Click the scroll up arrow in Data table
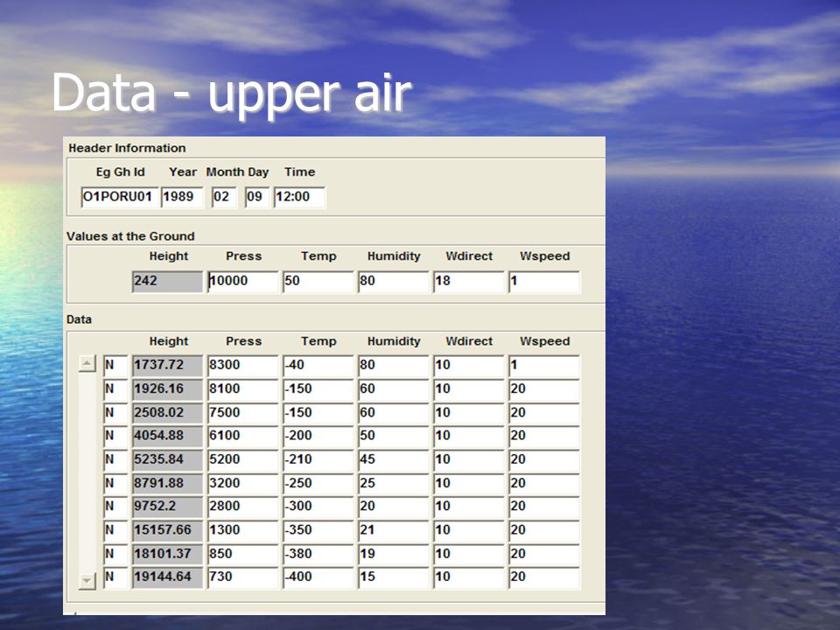Viewport: 840px width, 630px height. (87, 364)
